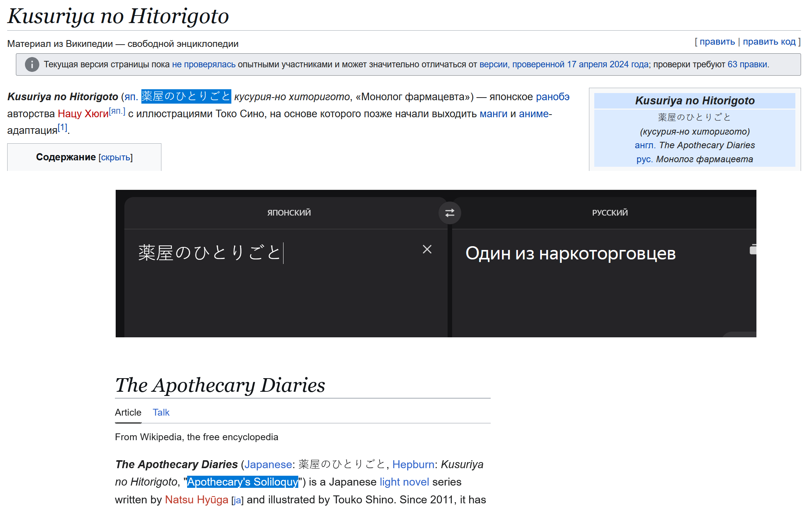Click the рус. link in the infobox
The image size is (812, 523).
[645, 159]
